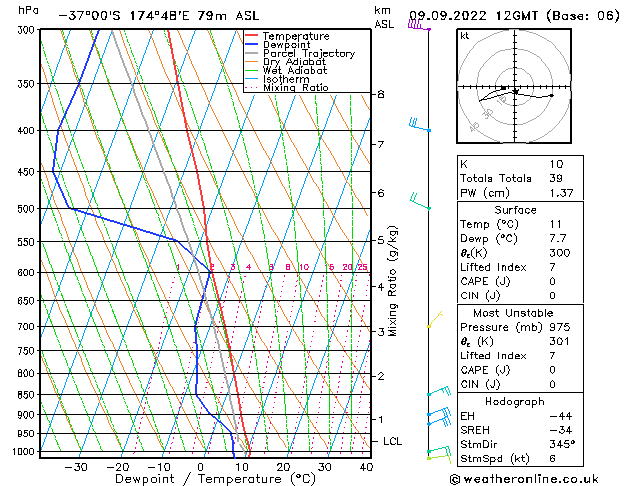Click the red Temperature line sample in legend
The image size is (629, 486).
pyautogui.click(x=252, y=36)
